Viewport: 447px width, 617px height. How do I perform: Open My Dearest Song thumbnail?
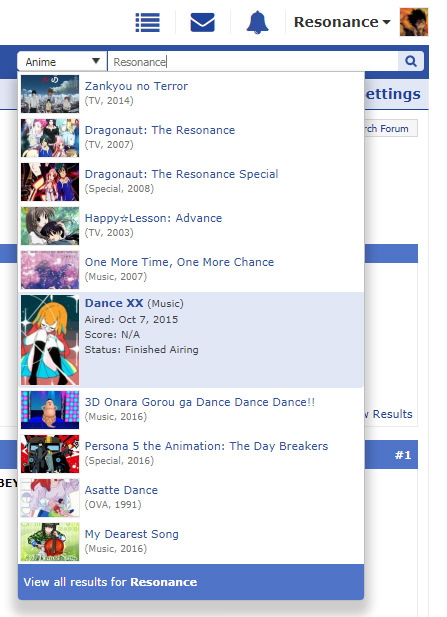50,542
